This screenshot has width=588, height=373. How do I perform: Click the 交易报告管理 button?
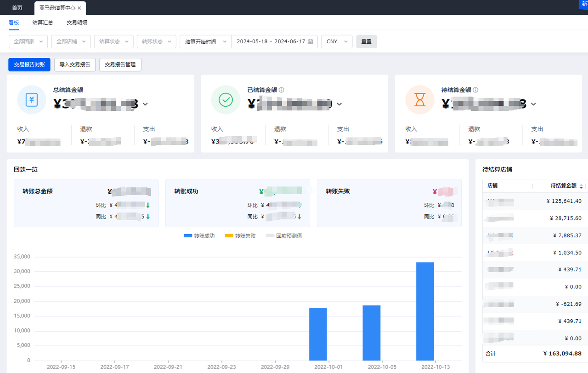(120, 64)
